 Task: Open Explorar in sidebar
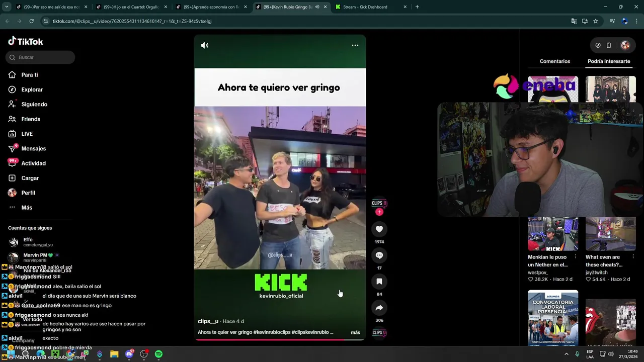click(32, 89)
